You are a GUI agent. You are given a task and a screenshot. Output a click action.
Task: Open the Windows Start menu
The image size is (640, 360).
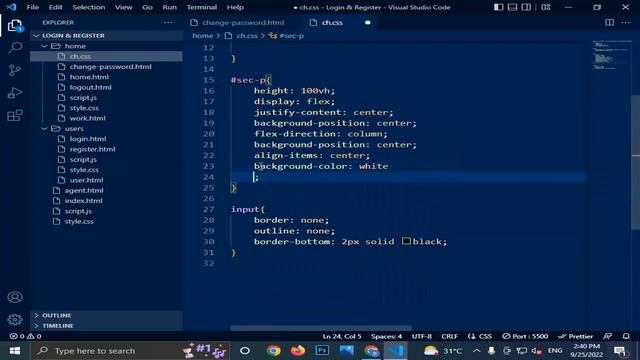15,351
